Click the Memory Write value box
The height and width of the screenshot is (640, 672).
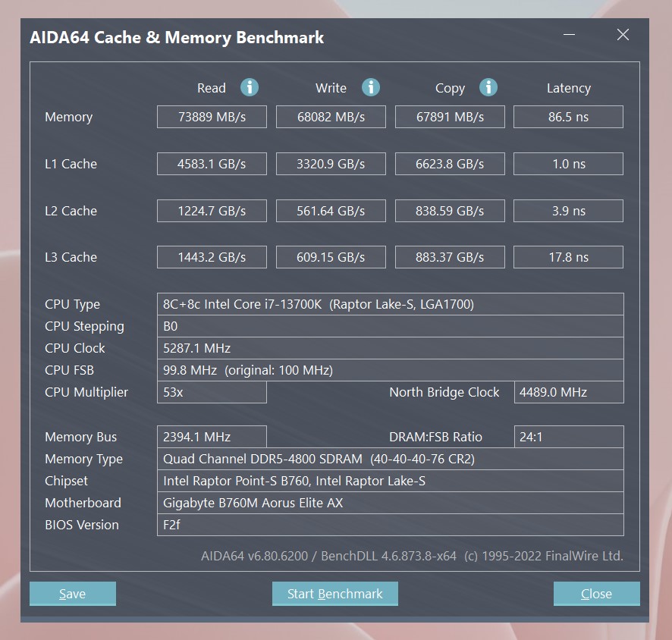pyautogui.click(x=331, y=117)
